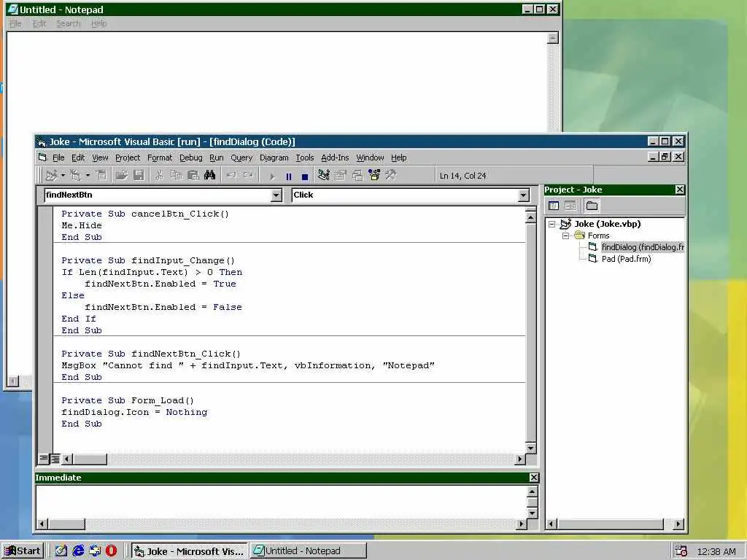
Task: Collapse the Joke (Joke.vbp) project node
Action: pyautogui.click(x=551, y=224)
